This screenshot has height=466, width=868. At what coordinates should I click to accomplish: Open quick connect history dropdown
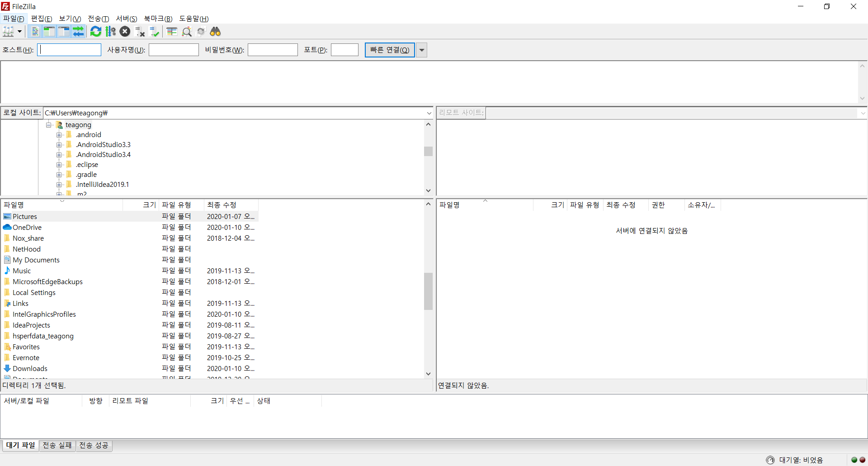tap(422, 50)
